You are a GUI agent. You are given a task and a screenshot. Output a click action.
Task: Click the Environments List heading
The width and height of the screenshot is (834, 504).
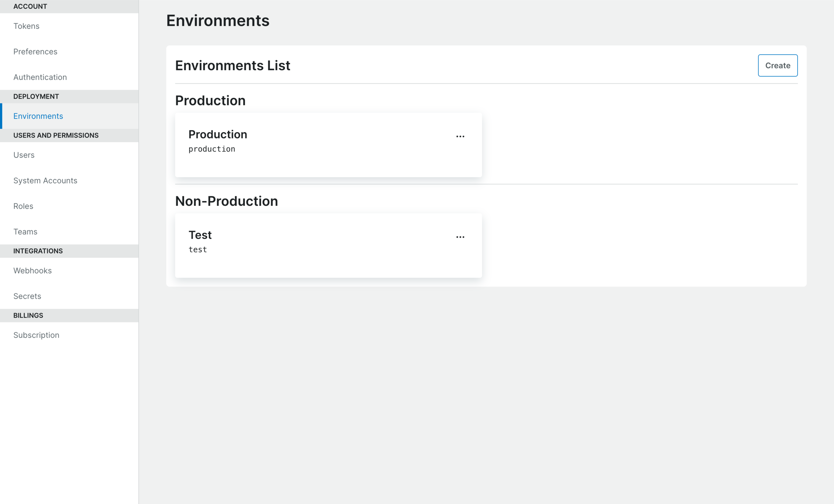[x=233, y=65]
